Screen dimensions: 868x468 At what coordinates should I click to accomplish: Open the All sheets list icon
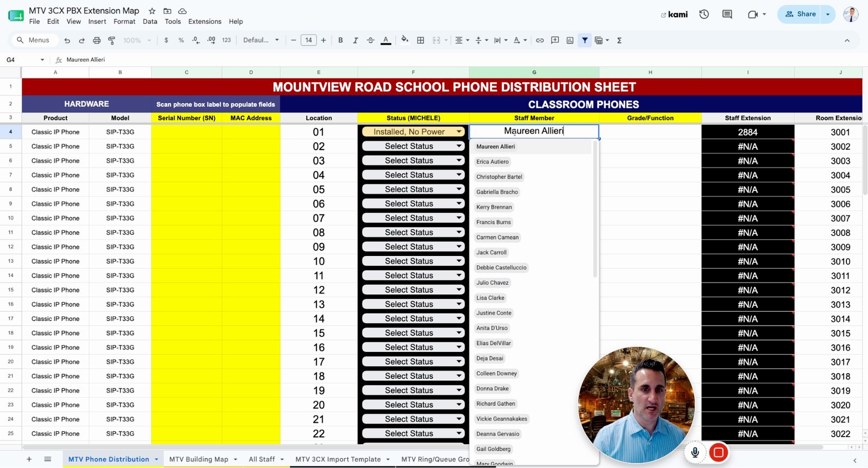coord(48,459)
